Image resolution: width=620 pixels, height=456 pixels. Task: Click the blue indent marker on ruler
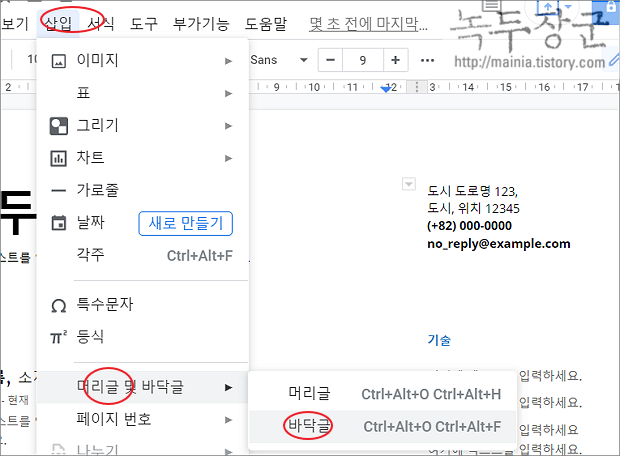[x=386, y=89]
